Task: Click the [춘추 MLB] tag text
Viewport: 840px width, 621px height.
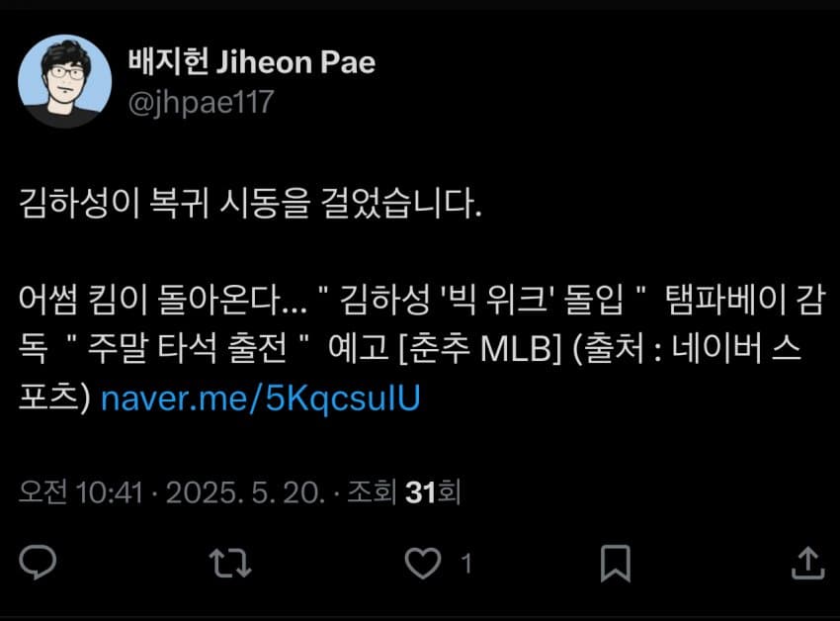Action: (x=480, y=349)
